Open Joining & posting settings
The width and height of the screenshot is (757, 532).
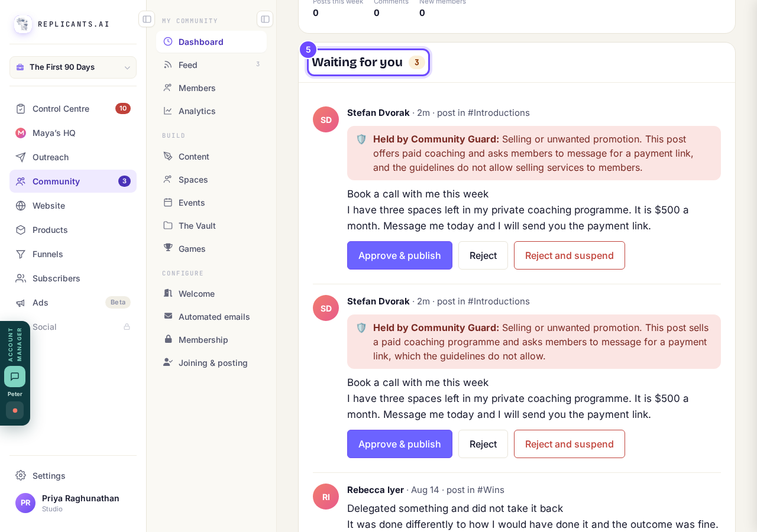pyautogui.click(x=211, y=363)
